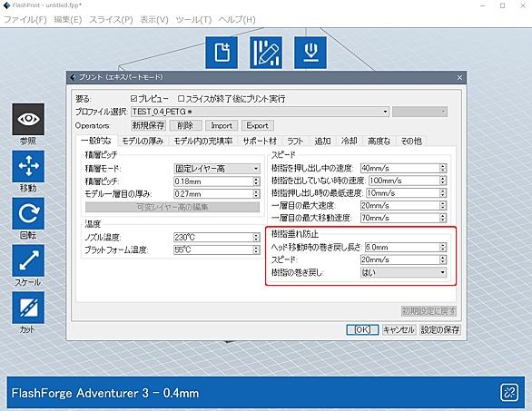Adjust 樹脂を押し出し中の速度 spinner arrows
The width and height of the screenshot is (532, 411).
(x=443, y=168)
